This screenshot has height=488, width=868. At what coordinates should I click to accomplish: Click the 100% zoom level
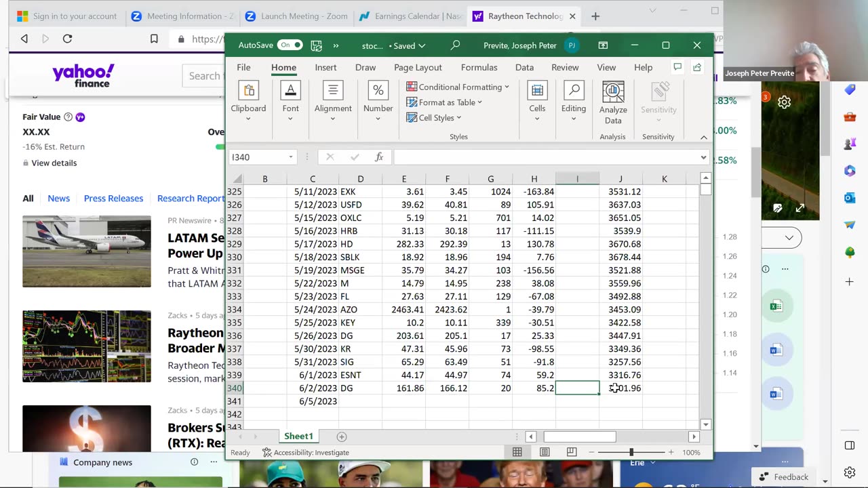tap(691, 452)
